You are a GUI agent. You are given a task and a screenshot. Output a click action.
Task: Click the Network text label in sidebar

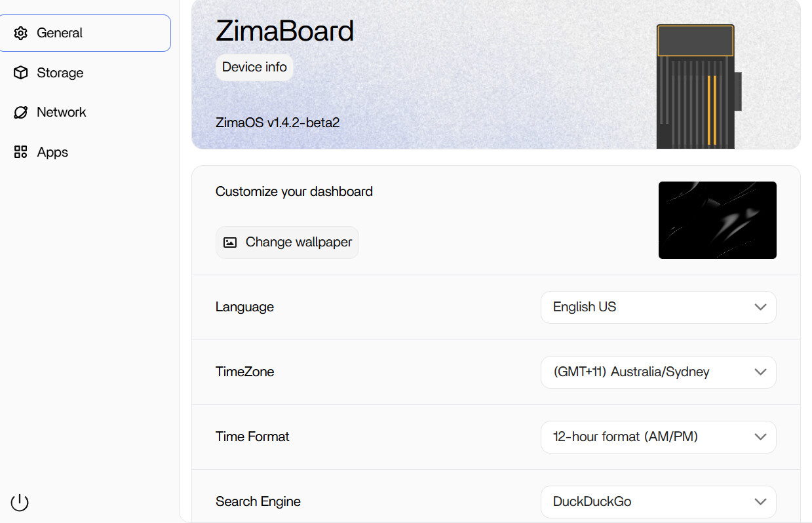pos(62,112)
